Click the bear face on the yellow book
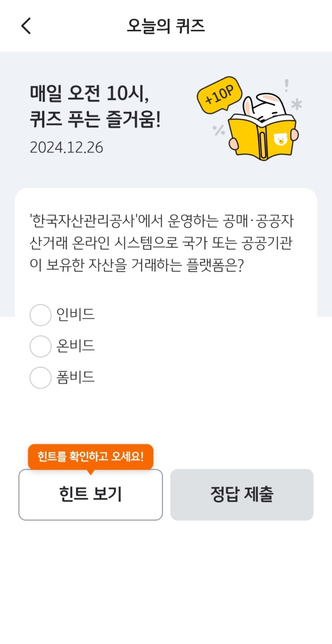Screen dimensions: 332x644 coord(280,140)
